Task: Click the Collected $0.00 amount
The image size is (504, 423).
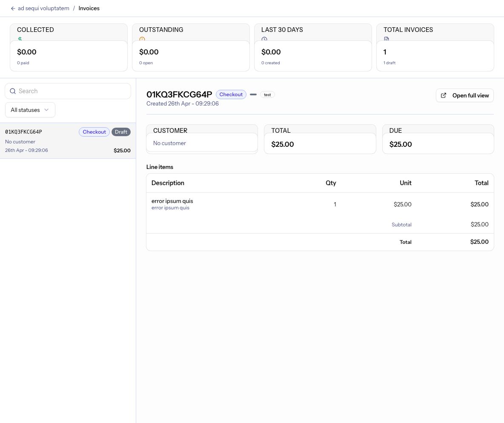Action: click(x=27, y=52)
